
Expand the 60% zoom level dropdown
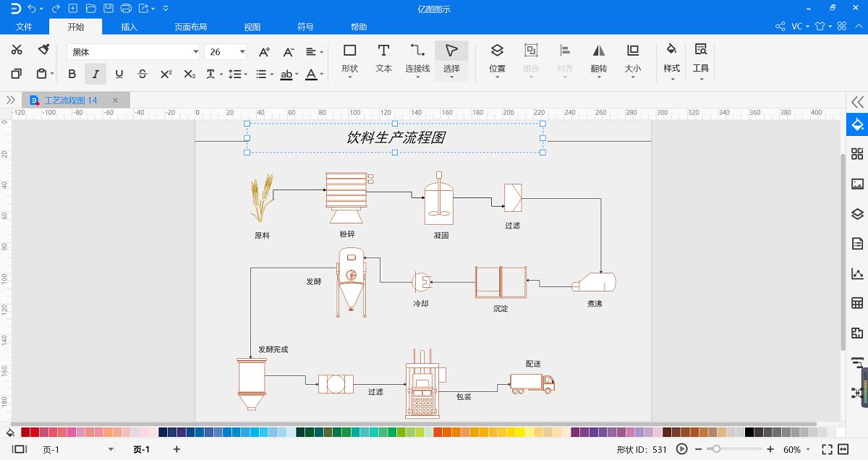click(808, 448)
